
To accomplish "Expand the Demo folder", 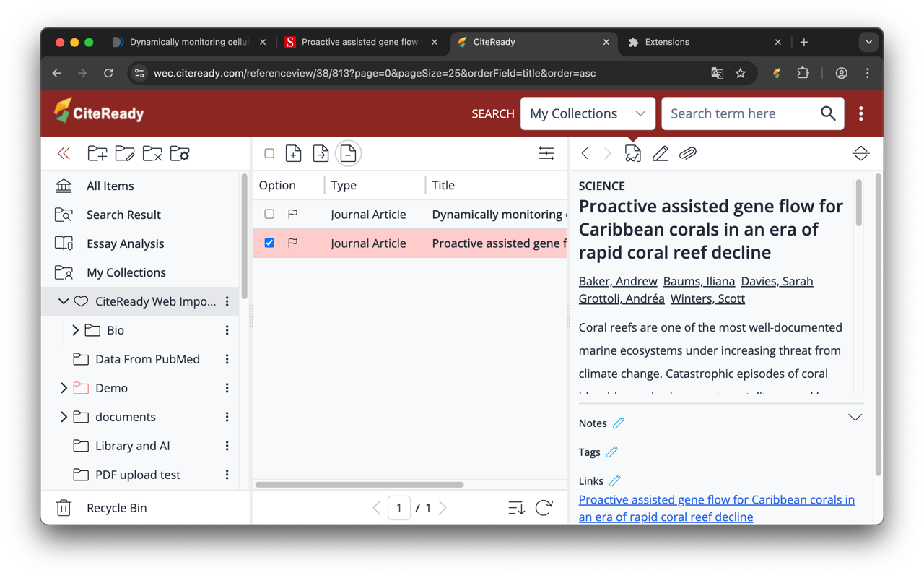I will click(64, 388).
